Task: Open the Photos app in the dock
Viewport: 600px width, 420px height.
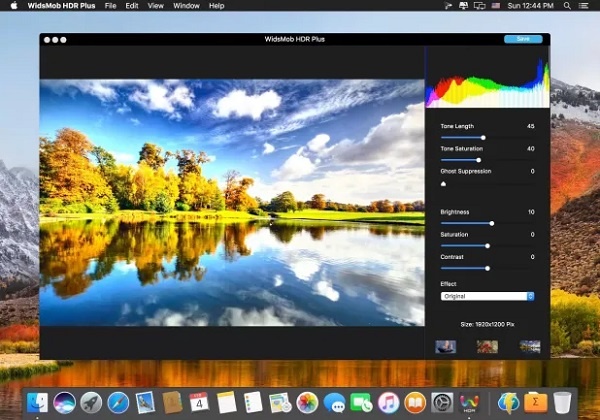Action: [x=308, y=402]
